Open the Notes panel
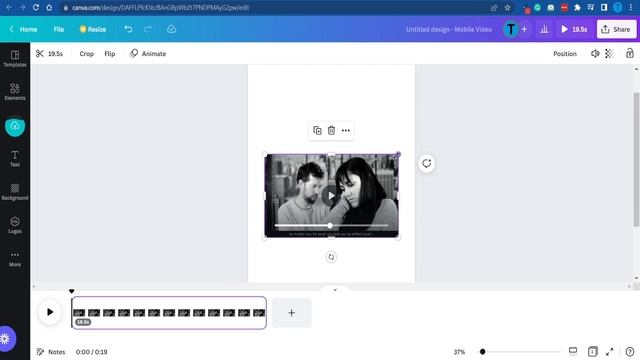Image resolution: width=640 pixels, height=360 pixels. (x=51, y=351)
